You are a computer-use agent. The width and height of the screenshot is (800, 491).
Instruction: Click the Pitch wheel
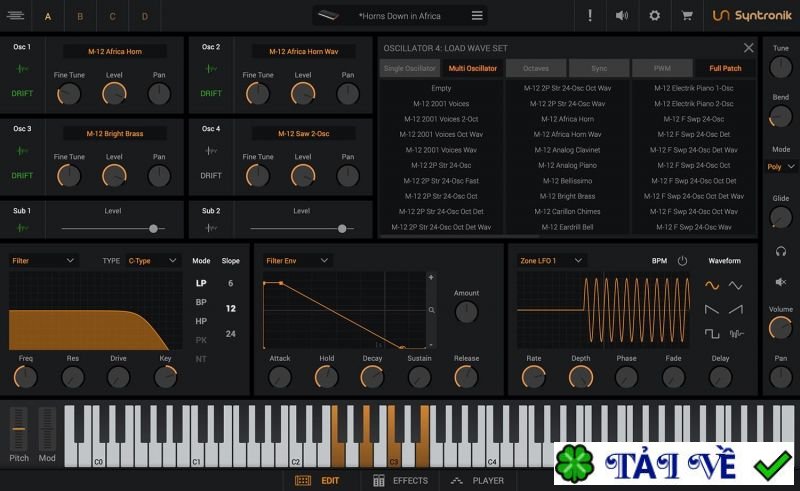click(x=19, y=429)
